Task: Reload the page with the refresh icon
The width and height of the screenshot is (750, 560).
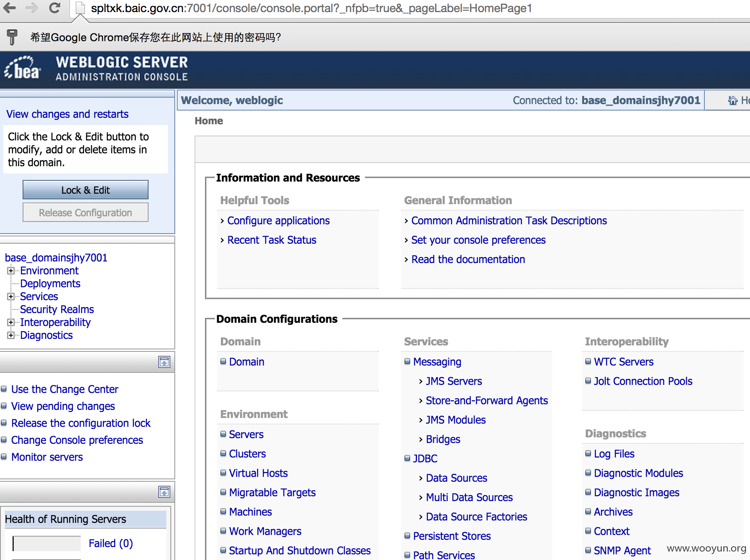Action: (54, 8)
